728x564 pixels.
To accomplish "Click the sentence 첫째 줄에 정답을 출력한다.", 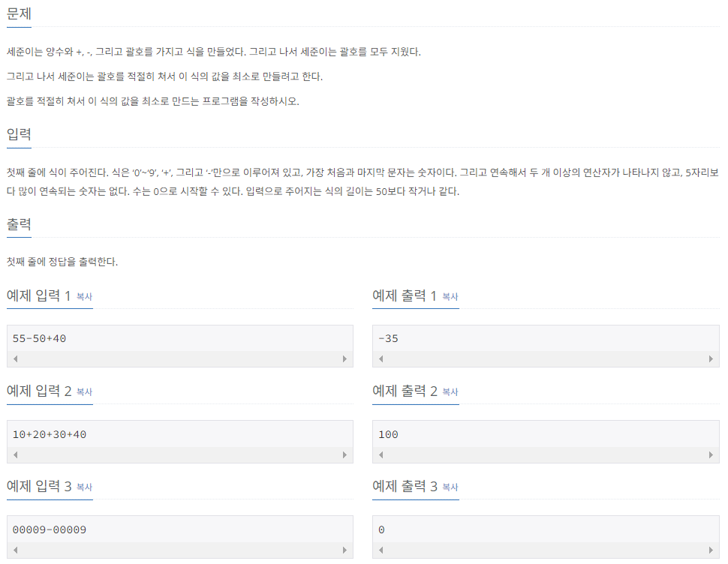I will 62,262.
